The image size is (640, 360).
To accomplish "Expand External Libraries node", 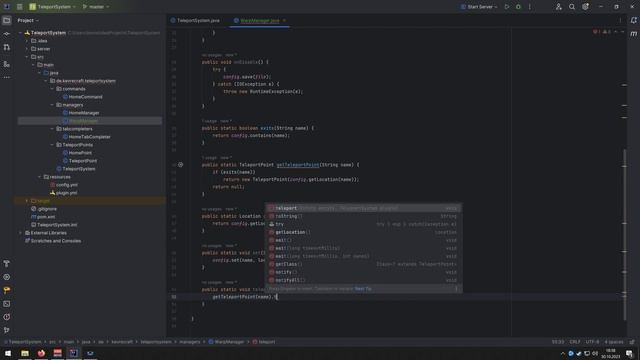I will [x=20, y=233].
